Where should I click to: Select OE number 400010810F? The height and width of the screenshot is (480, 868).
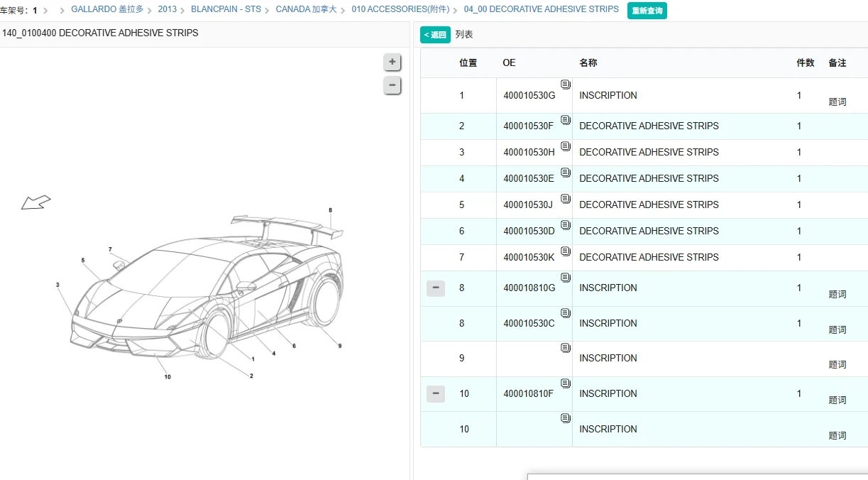(529, 394)
